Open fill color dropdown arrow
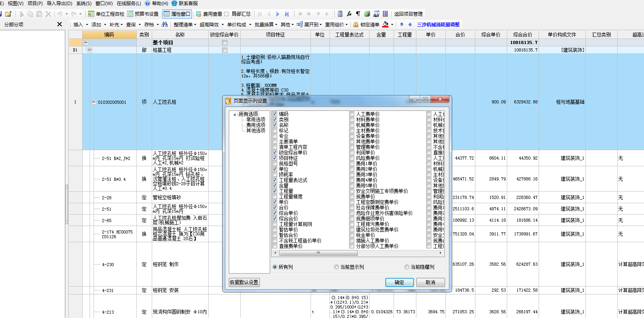The width and height of the screenshot is (644, 318). [392, 24]
